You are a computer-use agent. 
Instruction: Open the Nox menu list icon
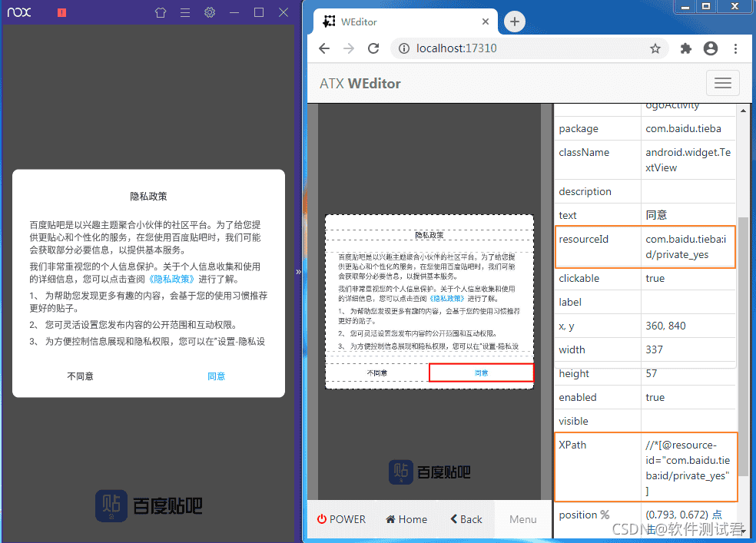pos(184,12)
